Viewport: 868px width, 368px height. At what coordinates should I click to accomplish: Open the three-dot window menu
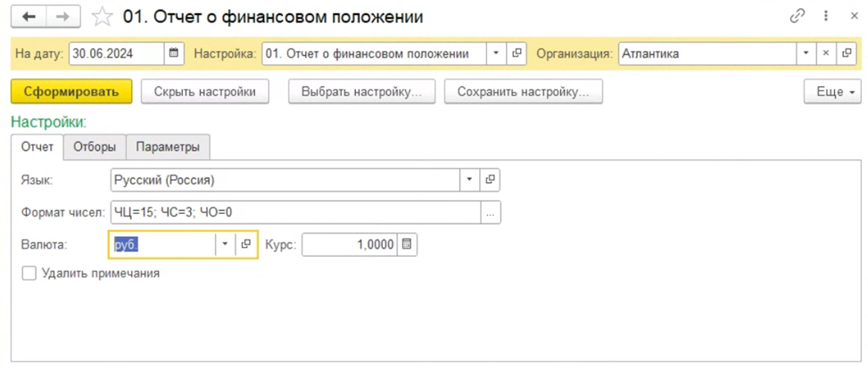tap(826, 17)
